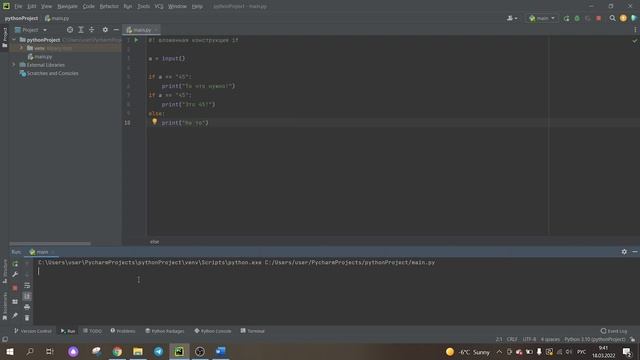Open Windows Start menu

point(10,351)
